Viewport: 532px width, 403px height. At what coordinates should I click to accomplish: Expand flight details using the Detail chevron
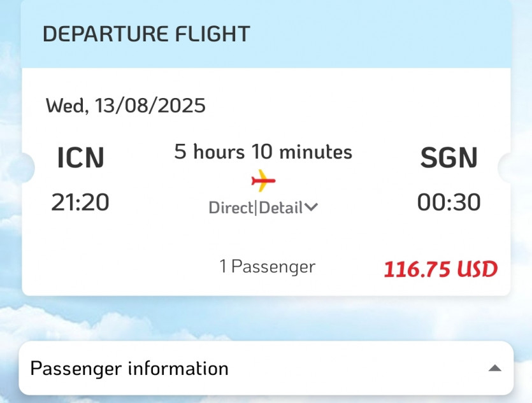tap(312, 208)
